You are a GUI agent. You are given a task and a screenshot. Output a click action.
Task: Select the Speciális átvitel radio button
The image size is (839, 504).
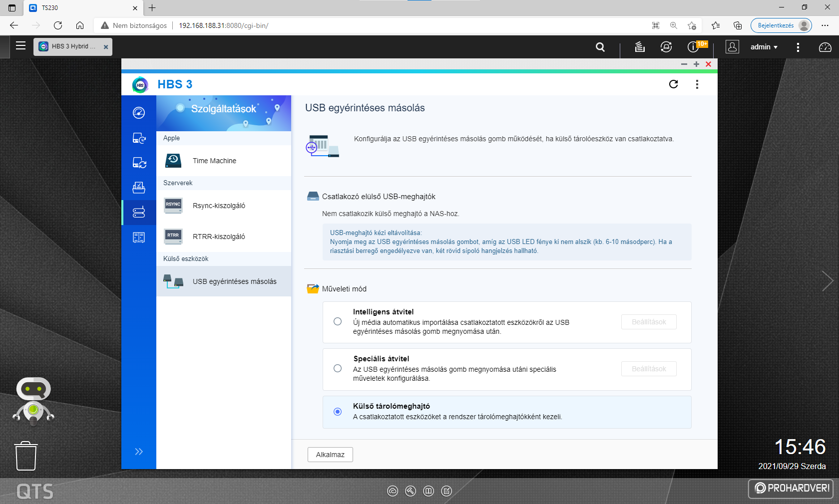pos(338,368)
